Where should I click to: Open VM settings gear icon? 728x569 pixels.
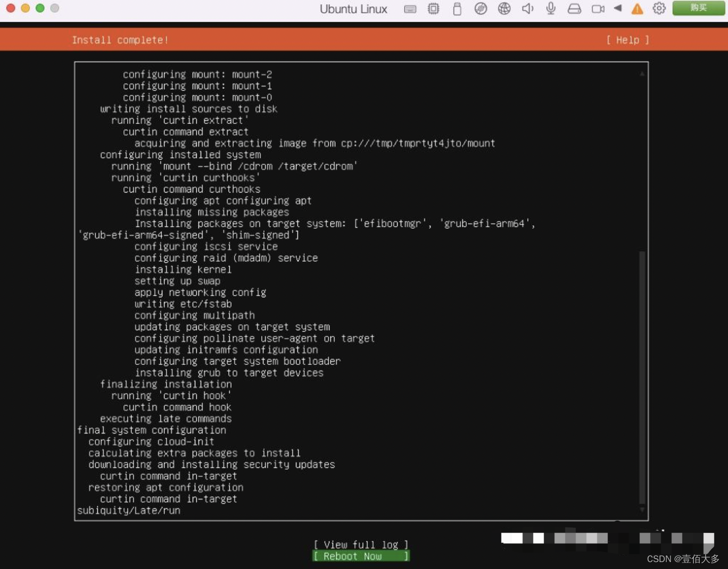pos(659,9)
